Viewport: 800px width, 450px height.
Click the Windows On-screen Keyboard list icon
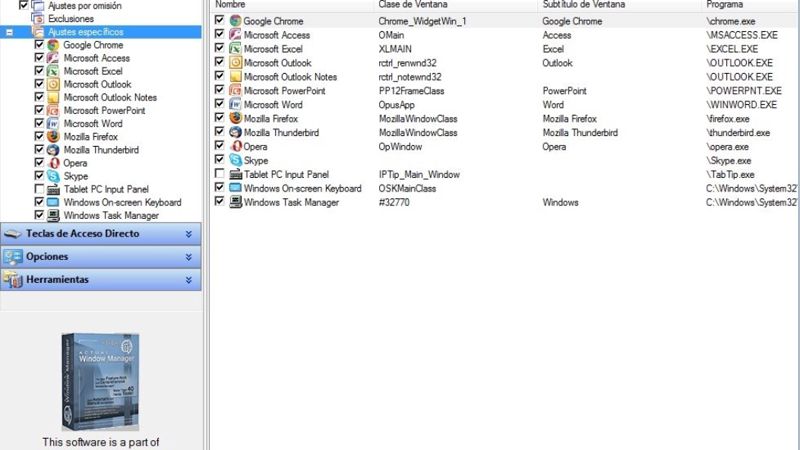235,188
